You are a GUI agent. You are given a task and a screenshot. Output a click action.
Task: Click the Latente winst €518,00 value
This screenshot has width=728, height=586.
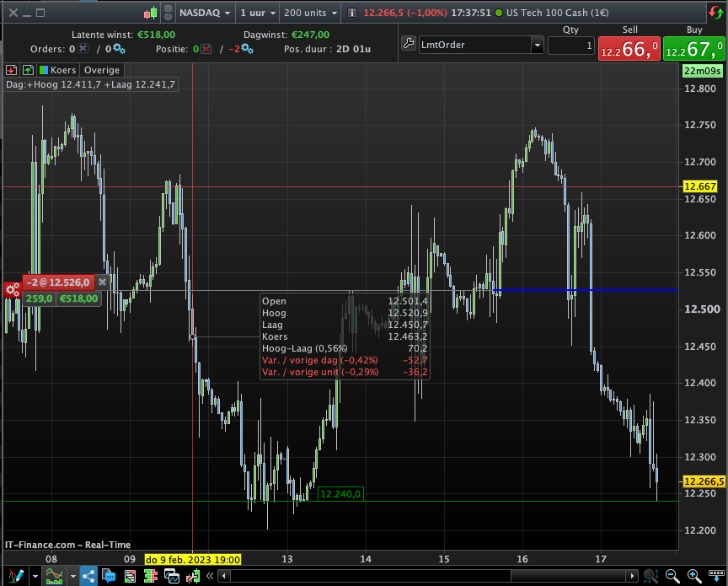pyautogui.click(x=157, y=35)
